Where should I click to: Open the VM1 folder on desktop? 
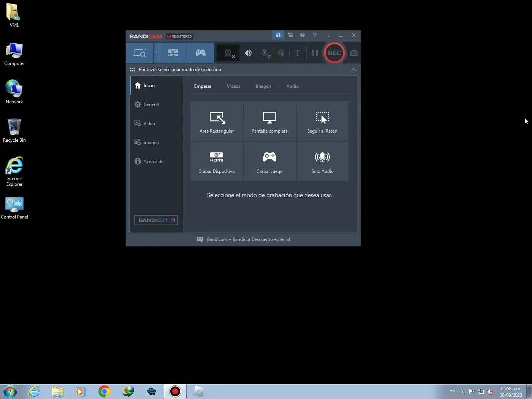[14, 16]
